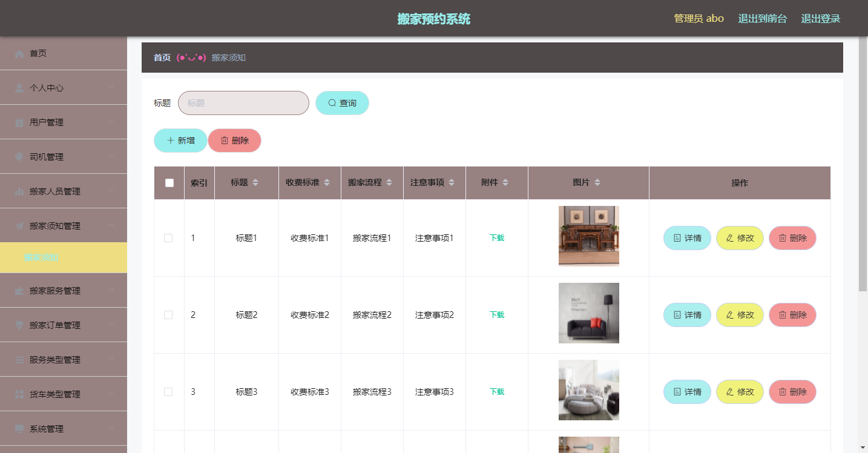The width and height of the screenshot is (868, 453).
Task: Sort by 收费标准 using its sort arrows
Action: coord(327,183)
